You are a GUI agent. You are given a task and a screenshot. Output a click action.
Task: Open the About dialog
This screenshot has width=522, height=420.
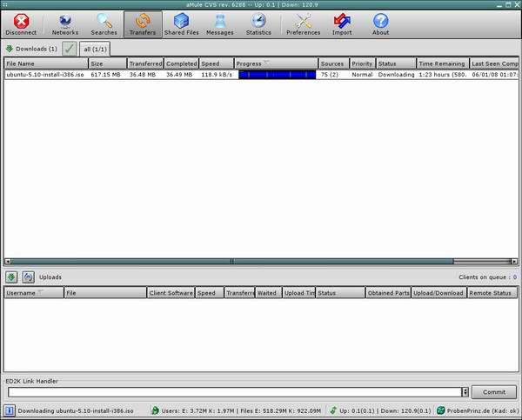coord(380,24)
